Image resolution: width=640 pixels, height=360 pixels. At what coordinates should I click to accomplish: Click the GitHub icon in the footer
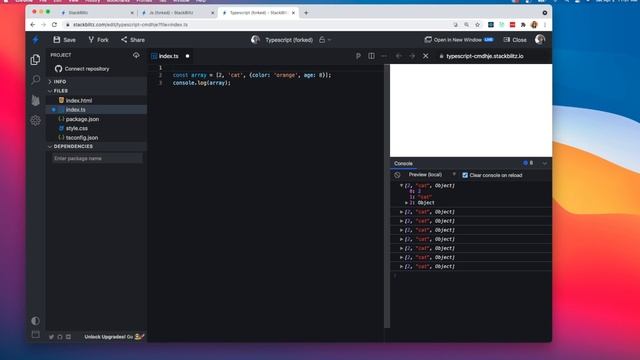[x=60, y=337]
